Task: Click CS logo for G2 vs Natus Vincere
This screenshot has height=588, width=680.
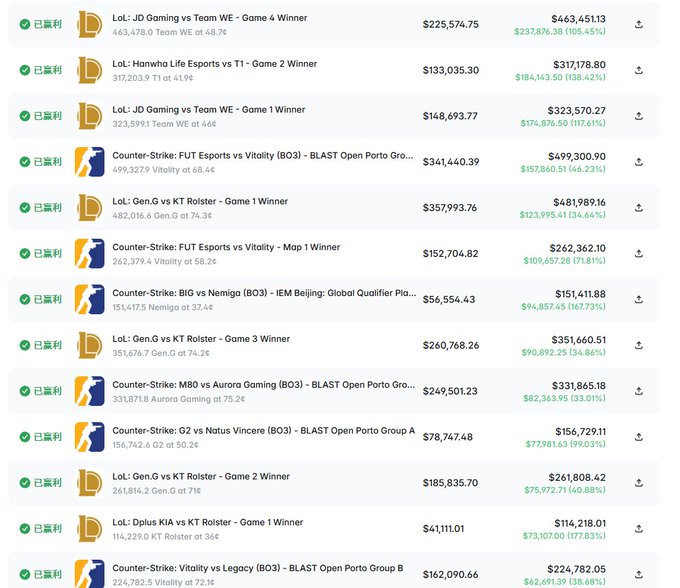Action: click(x=89, y=437)
